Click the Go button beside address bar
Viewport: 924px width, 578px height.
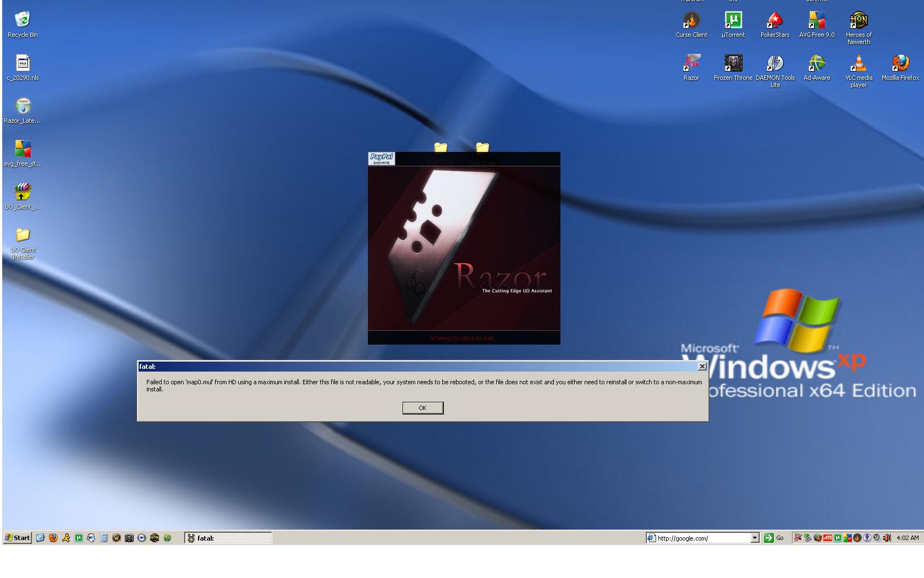tap(773, 538)
